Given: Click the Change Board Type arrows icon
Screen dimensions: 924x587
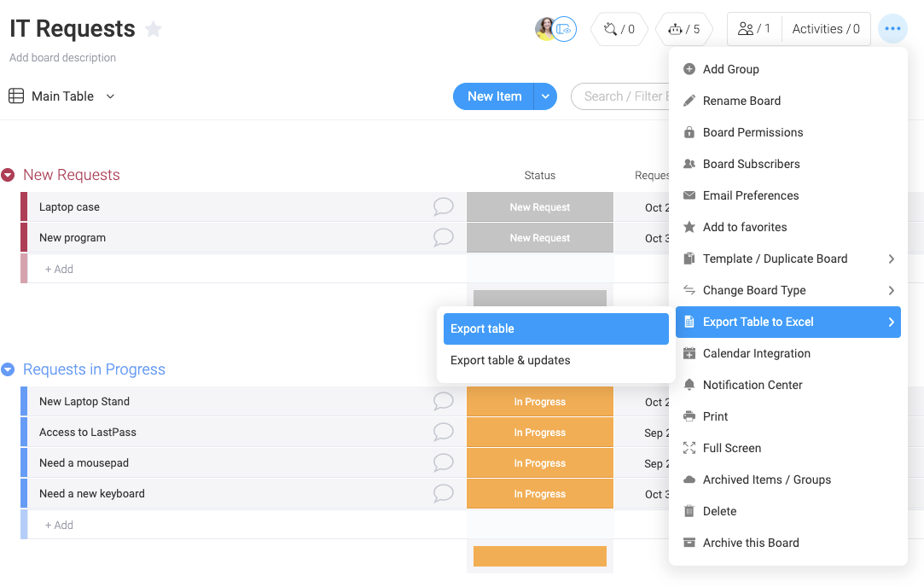Looking at the screenshot, I should tap(689, 290).
